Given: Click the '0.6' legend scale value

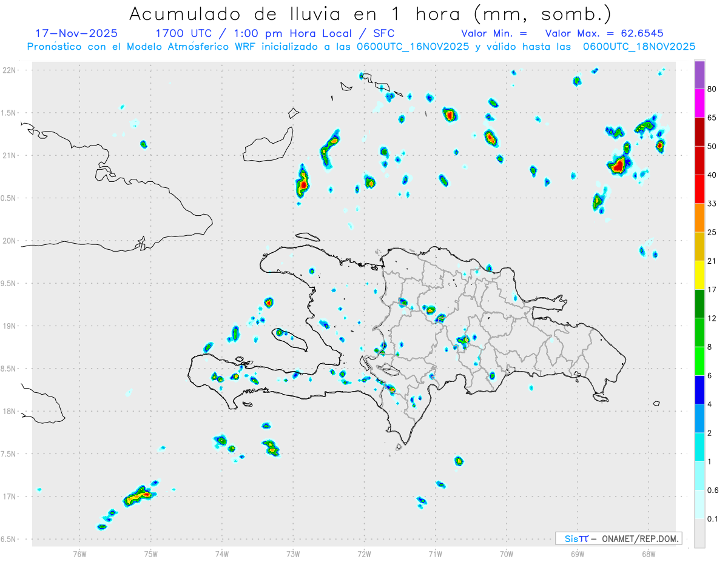Looking at the screenshot, I should coord(713,490).
